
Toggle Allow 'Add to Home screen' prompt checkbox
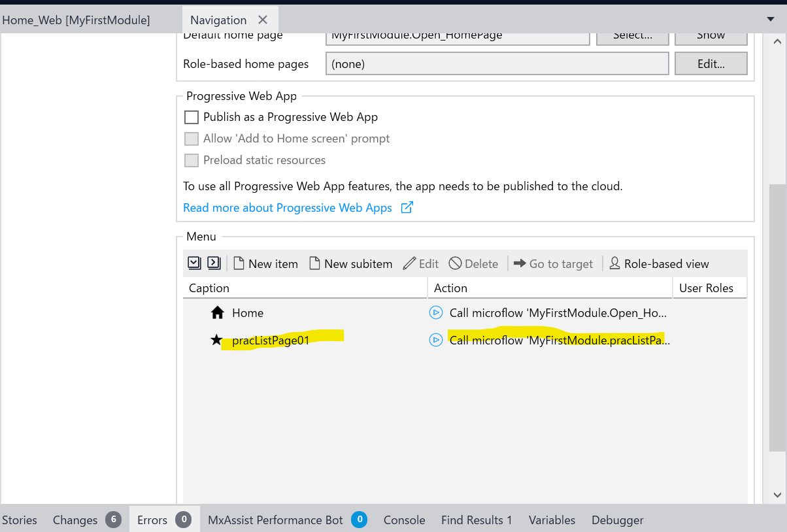[x=192, y=139]
